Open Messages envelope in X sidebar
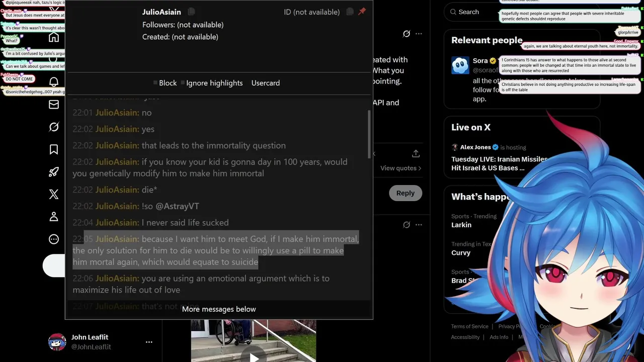The height and width of the screenshot is (362, 644). (x=54, y=105)
